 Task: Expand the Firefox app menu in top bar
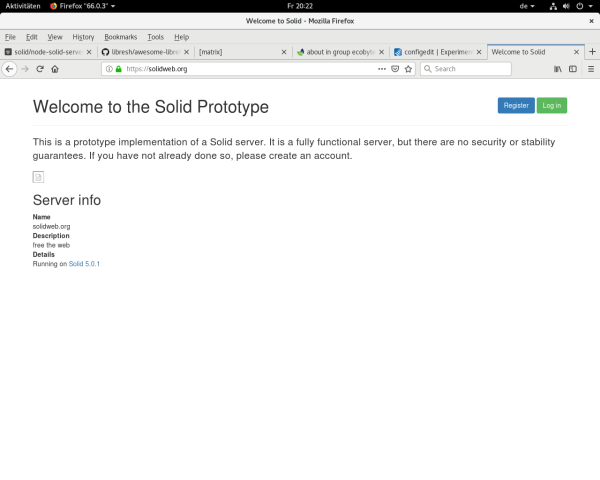[x=82, y=6]
